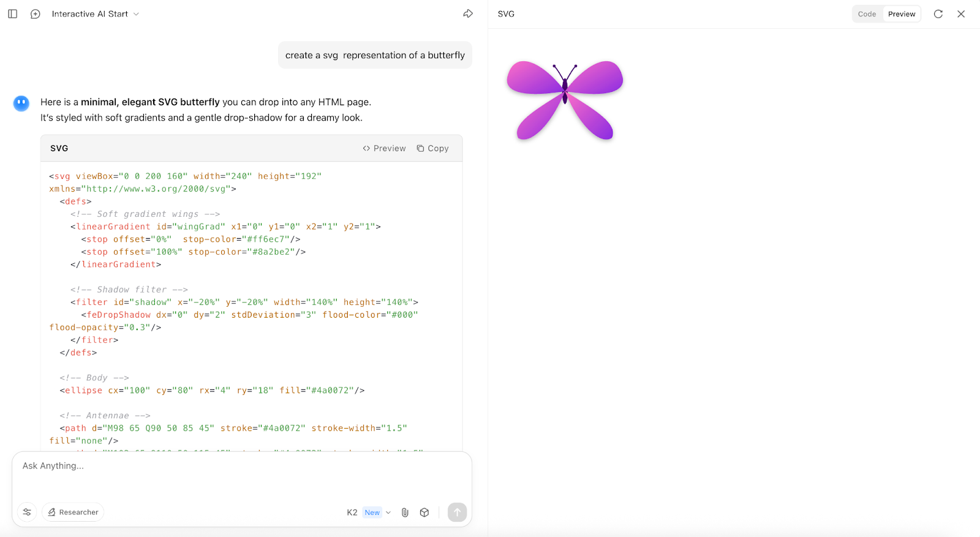Click the 'Antennae' code comment

coord(105,416)
